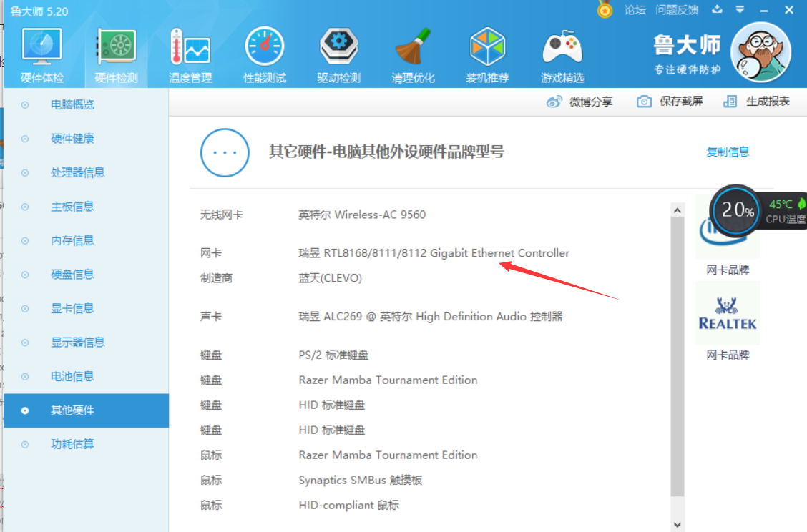
Task: Click HID-compliant 鼠标 entry
Action: tap(348, 506)
